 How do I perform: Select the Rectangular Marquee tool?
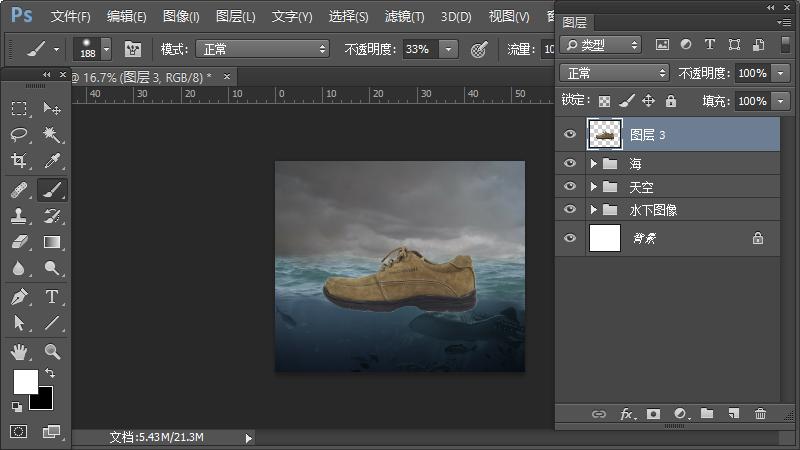[19, 108]
